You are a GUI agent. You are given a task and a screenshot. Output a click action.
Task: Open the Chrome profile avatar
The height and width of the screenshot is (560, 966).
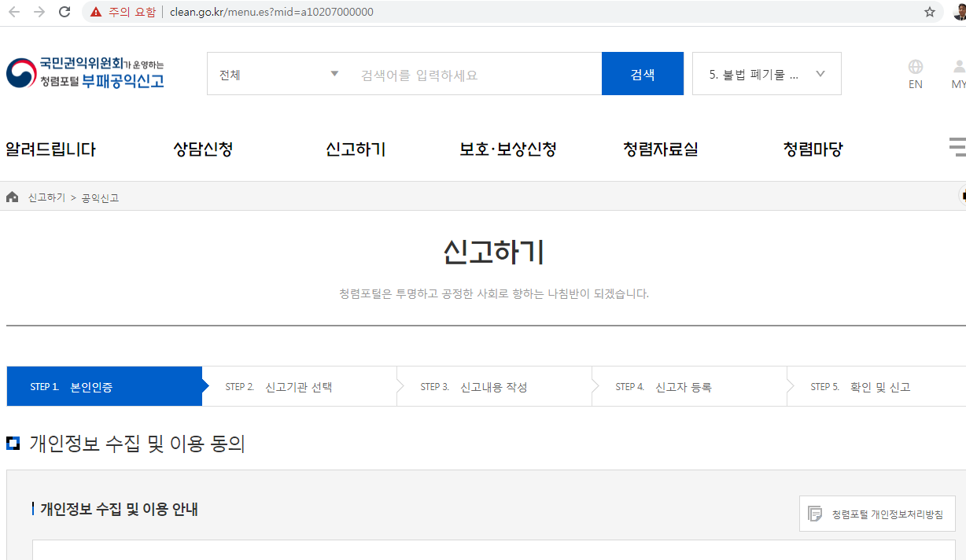pos(960,12)
